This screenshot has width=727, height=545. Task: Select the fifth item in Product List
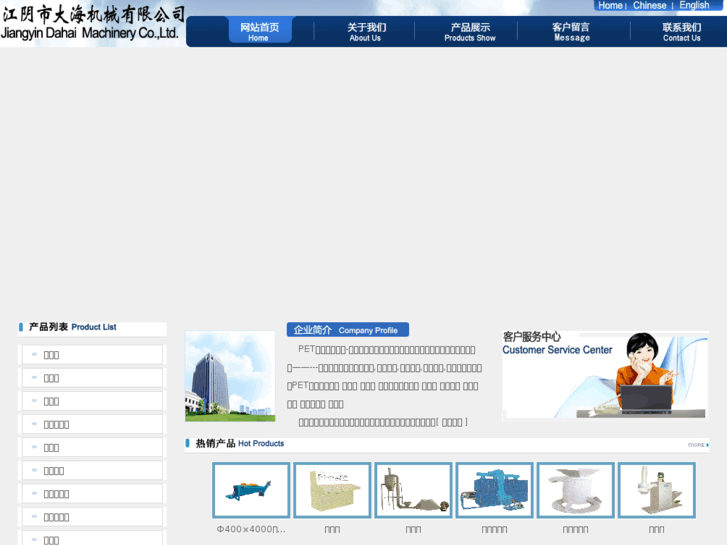[92, 448]
